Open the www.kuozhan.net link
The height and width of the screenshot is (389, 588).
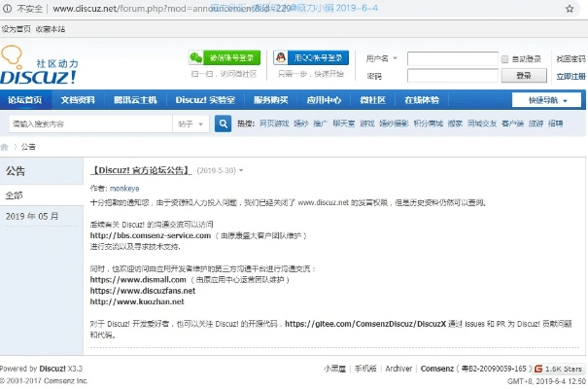(137, 302)
